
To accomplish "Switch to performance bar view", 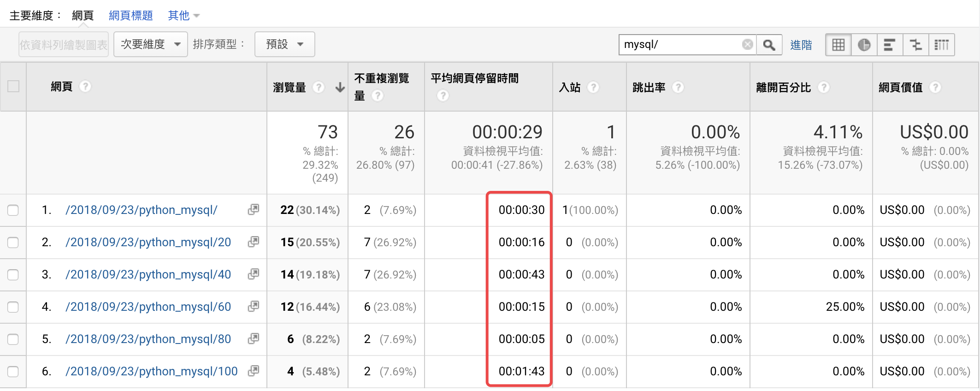I will [x=890, y=45].
